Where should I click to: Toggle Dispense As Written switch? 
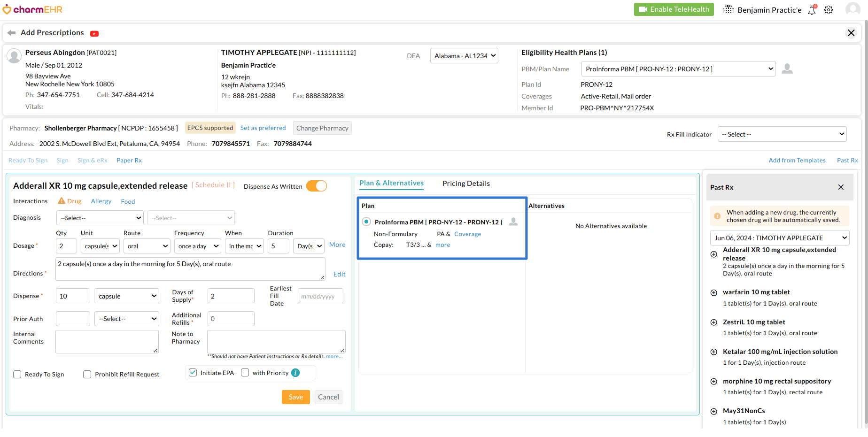(317, 186)
